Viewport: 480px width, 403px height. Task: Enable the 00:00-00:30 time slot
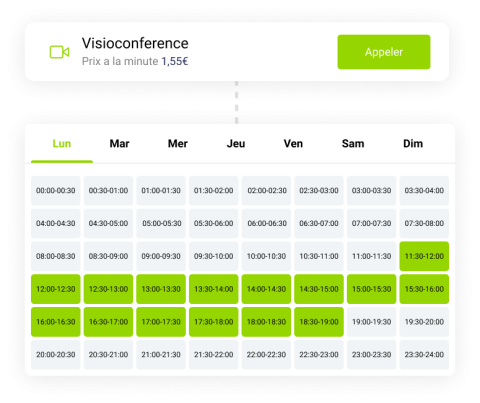tap(56, 190)
